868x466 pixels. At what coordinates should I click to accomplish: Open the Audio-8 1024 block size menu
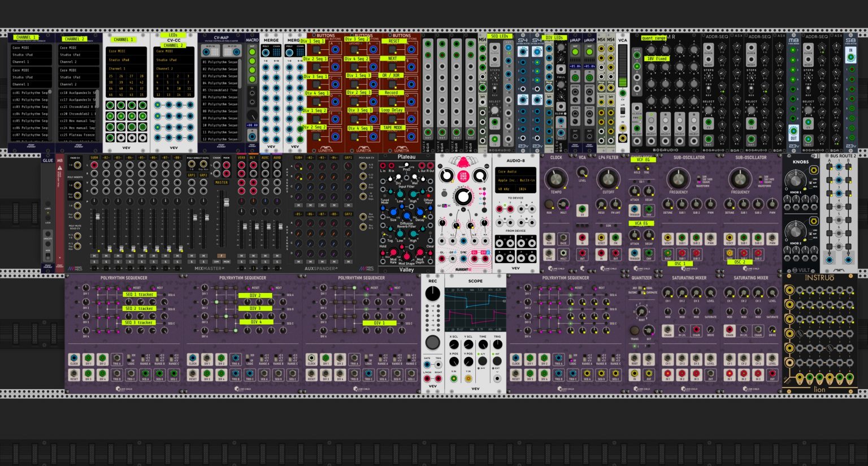(x=527, y=188)
